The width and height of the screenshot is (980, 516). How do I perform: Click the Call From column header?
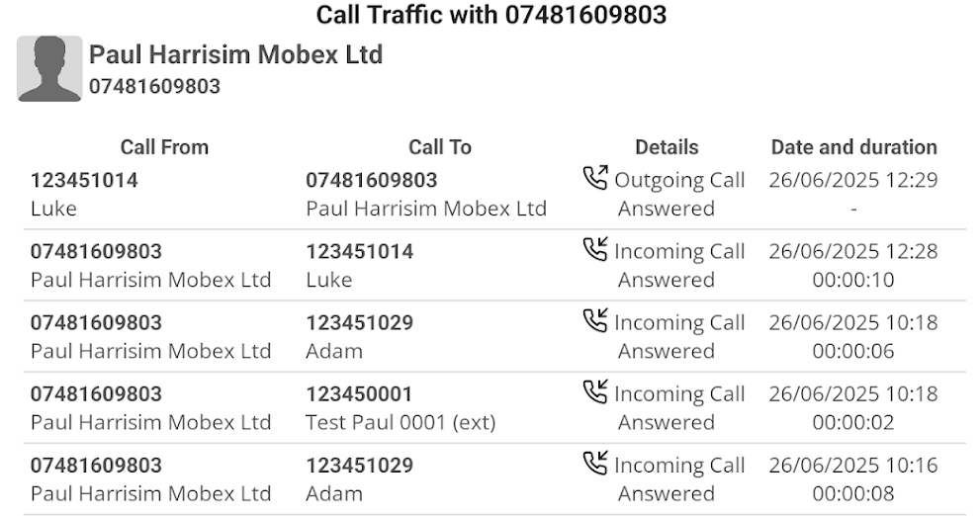click(x=164, y=147)
